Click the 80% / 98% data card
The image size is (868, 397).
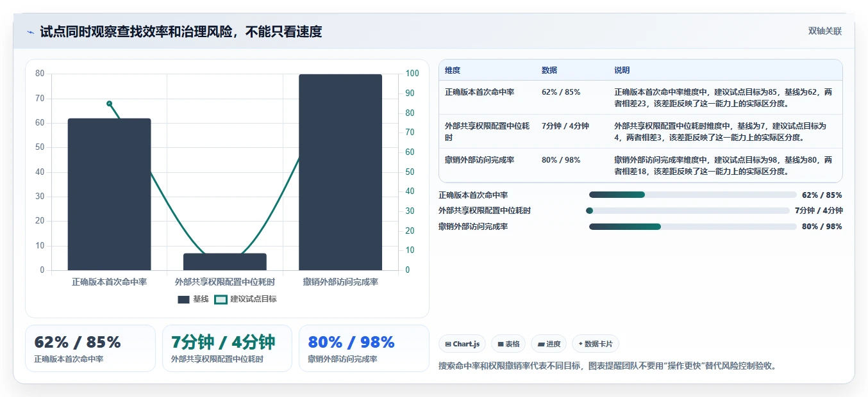(363, 348)
